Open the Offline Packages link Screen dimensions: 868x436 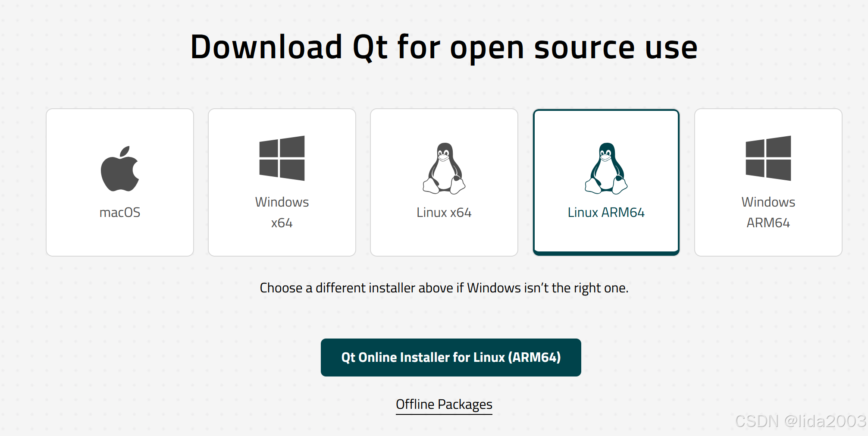[444, 405]
